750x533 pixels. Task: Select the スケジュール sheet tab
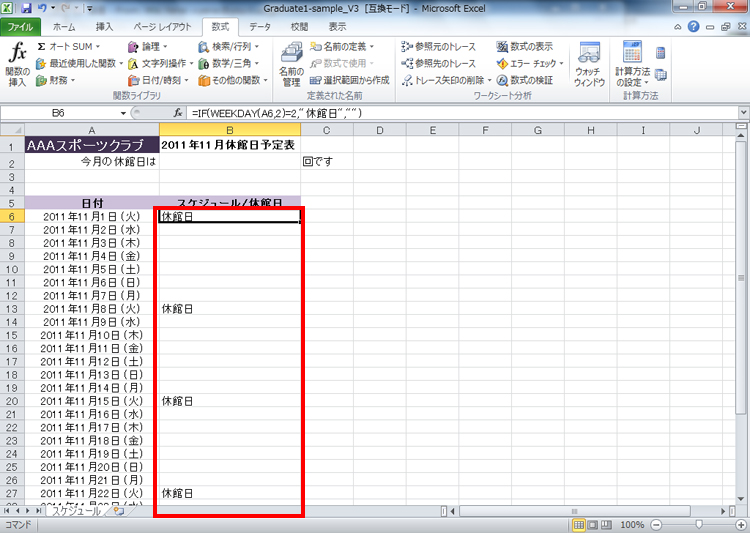click(x=77, y=511)
